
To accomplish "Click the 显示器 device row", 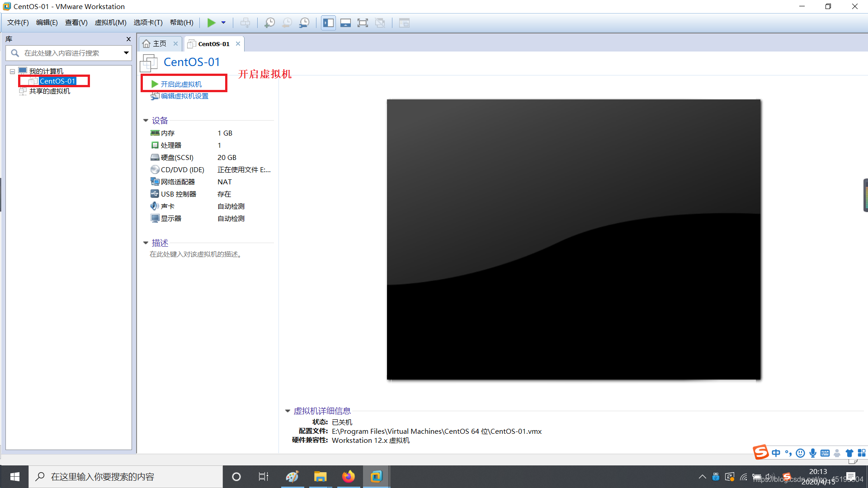I will [212, 219].
